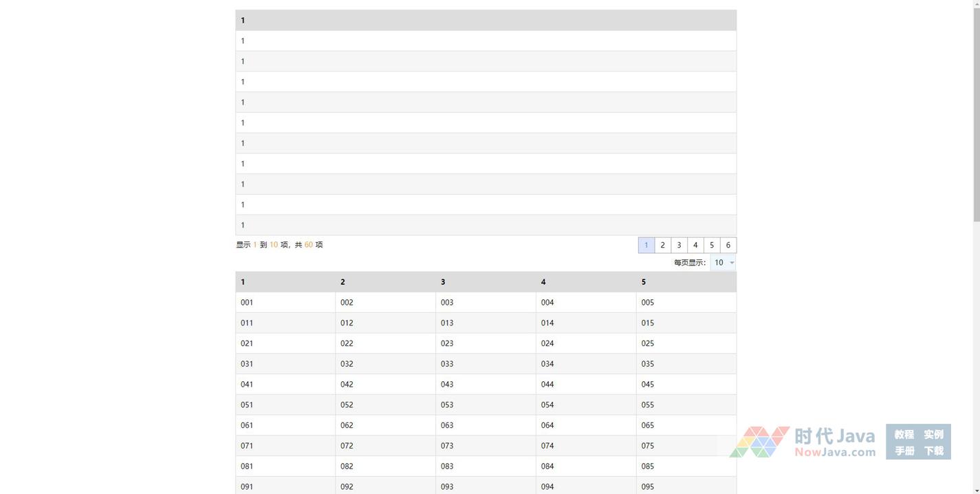Image resolution: width=980 pixels, height=494 pixels.
Task: Go to page 3 in pagination
Action: [x=679, y=245]
